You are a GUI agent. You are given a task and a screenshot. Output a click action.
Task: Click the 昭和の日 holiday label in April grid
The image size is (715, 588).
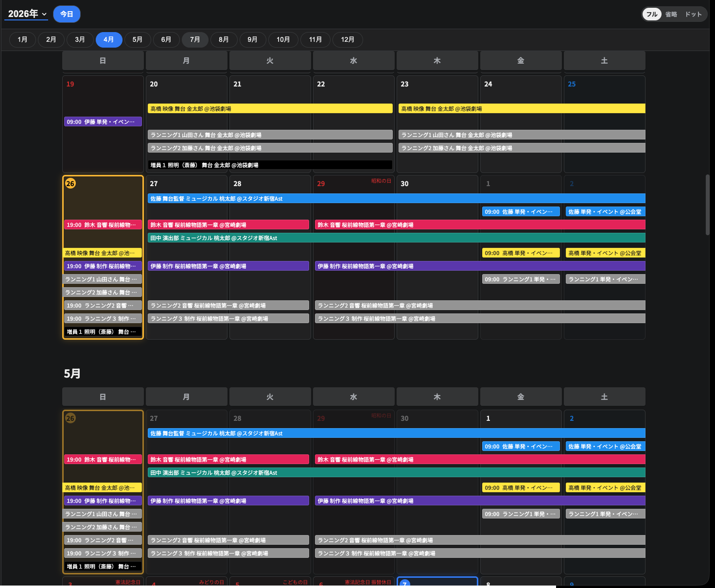381,181
